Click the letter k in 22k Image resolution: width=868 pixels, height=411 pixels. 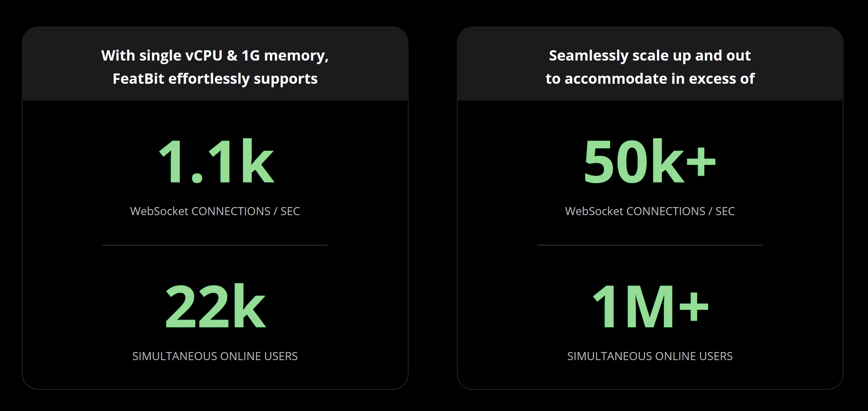249,305
